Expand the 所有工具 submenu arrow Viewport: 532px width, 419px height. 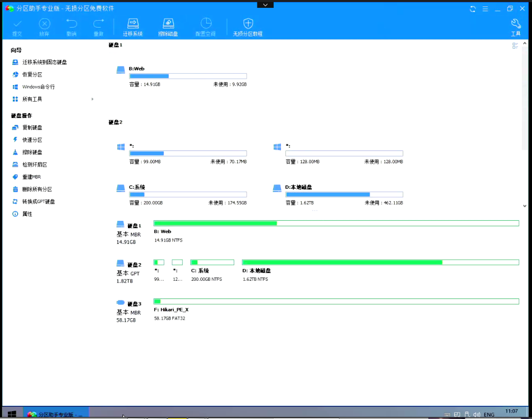click(x=93, y=99)
